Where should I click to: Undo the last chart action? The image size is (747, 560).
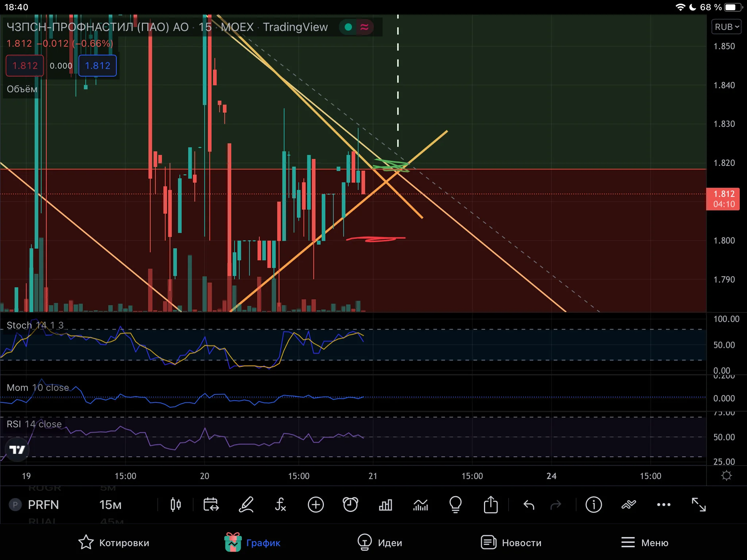(529, 505)
